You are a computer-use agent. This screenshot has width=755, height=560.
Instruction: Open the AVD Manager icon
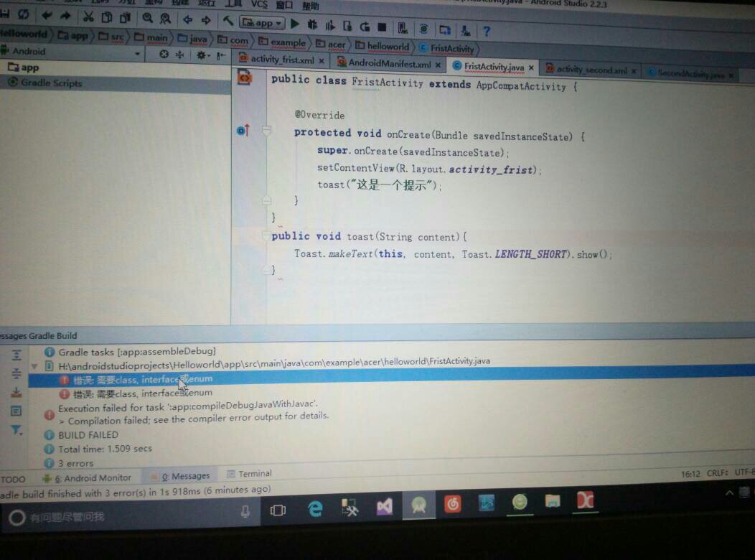(x=403, y=28)
